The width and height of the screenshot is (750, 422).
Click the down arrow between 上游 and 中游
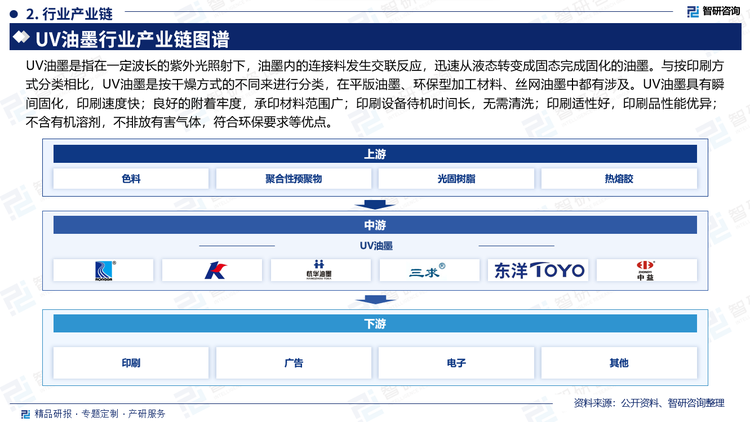(x=375, y=205)
